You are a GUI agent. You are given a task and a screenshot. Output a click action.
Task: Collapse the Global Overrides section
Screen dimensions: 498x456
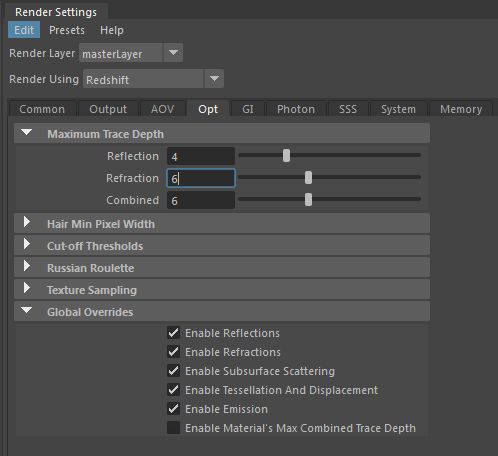26,310
